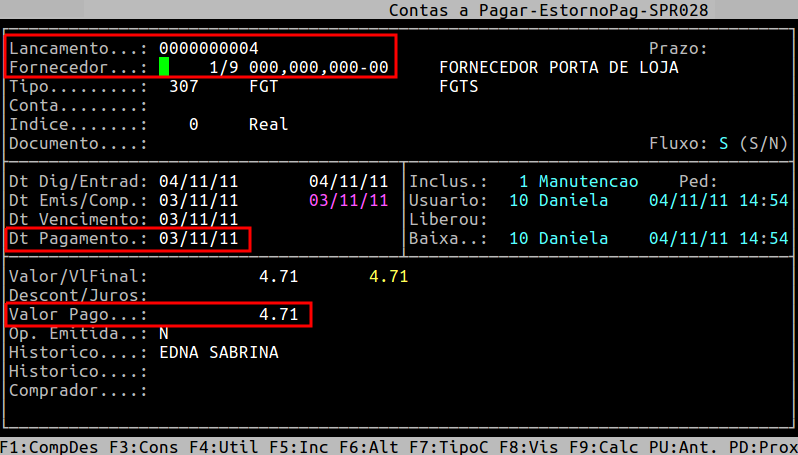Select the Lancamento number 0000000004
Screen dimensions: 798x455
tap(208, 48)
